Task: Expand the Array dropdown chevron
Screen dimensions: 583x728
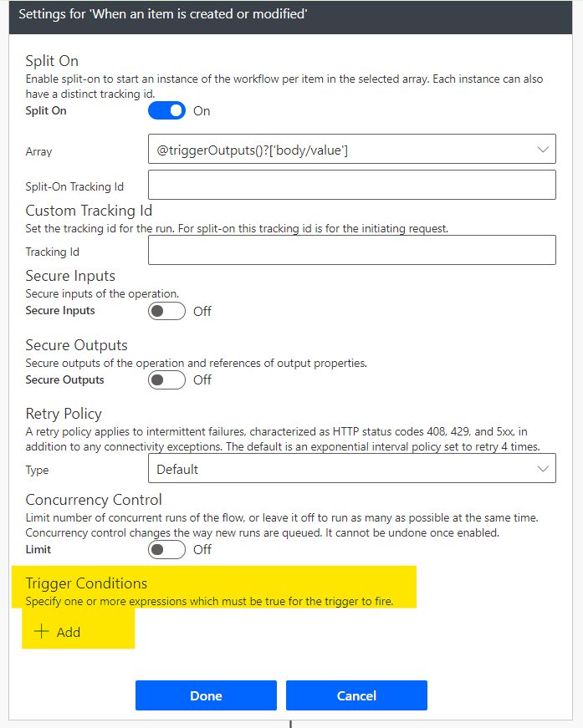Action: click(541, 150)
